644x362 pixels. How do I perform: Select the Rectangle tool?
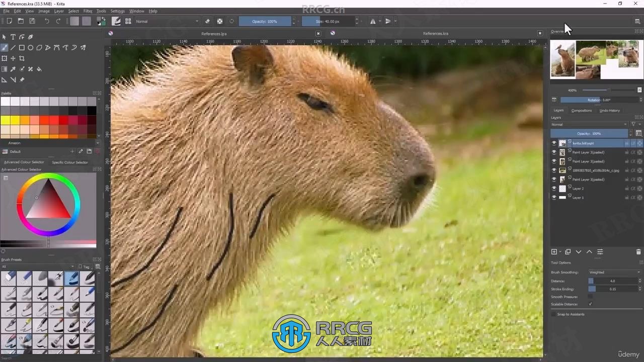pyautogui.click(x=22, y=48)
